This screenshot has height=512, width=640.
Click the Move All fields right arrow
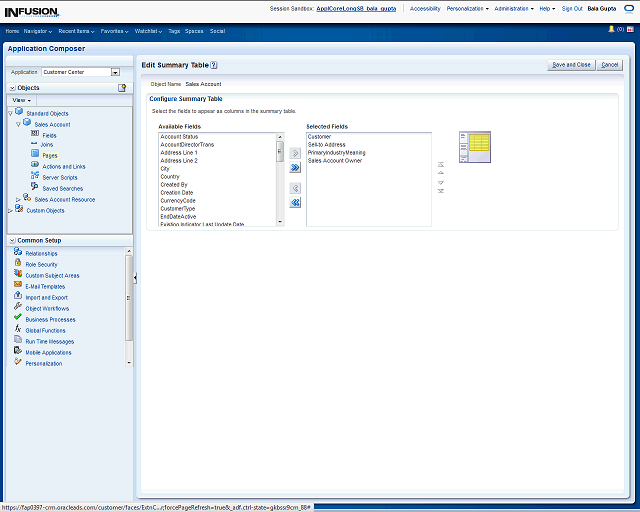[x=295, y=168]
